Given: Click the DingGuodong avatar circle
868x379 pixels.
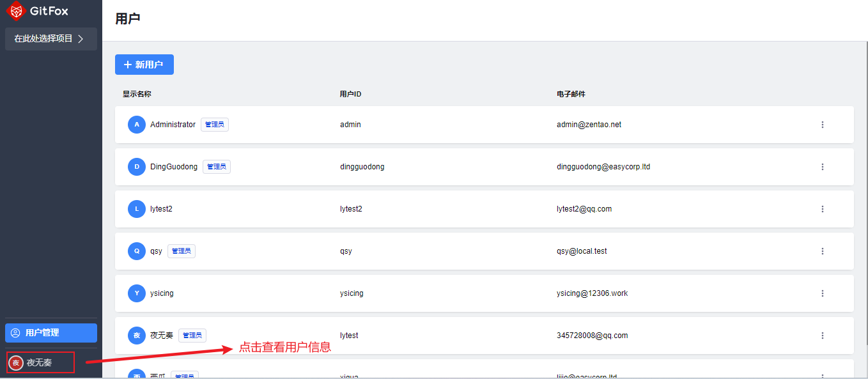Looking at the screenshot, I should click(x=137, y=167).
